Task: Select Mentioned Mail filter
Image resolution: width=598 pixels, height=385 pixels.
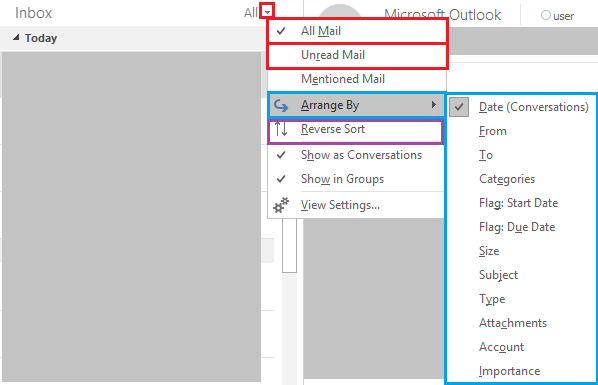Action: (x=357, y=79)
